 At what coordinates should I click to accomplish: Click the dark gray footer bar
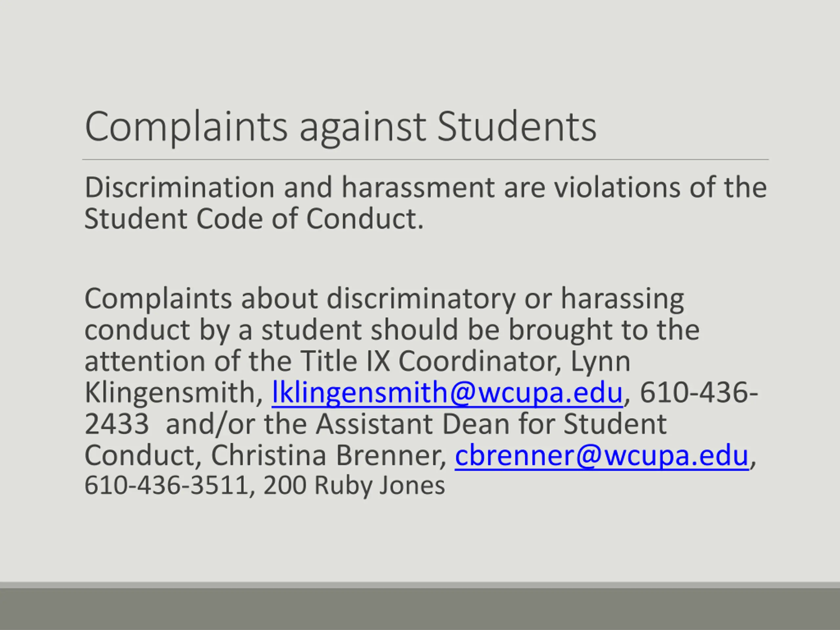(x=420, y=609)
